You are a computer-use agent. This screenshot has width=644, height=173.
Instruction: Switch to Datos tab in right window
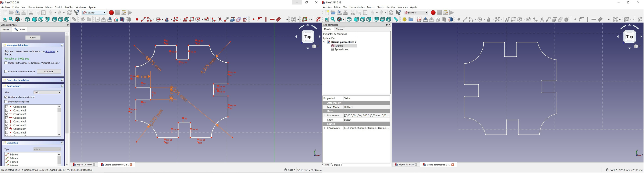pyautogui.click(x=337, y=165)
